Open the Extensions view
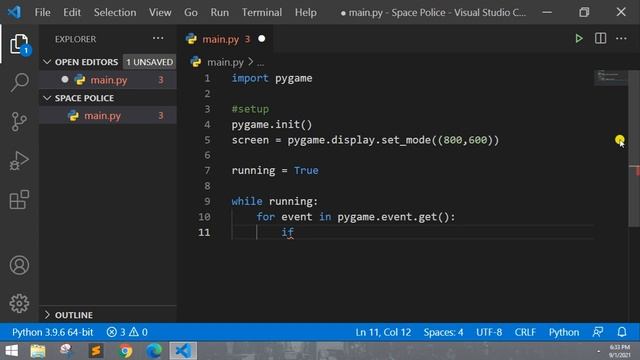The height and width of the screenshot is (360, 640). 19,200
